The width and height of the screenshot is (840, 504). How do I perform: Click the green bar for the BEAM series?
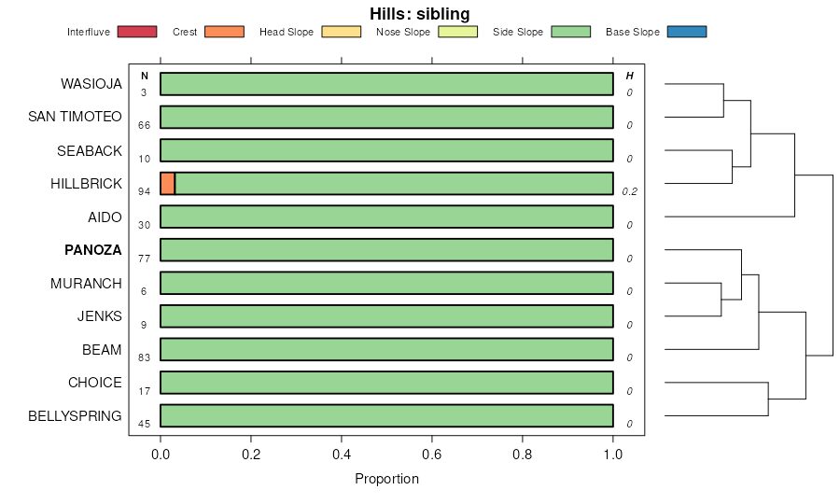(x=386, y=350)
